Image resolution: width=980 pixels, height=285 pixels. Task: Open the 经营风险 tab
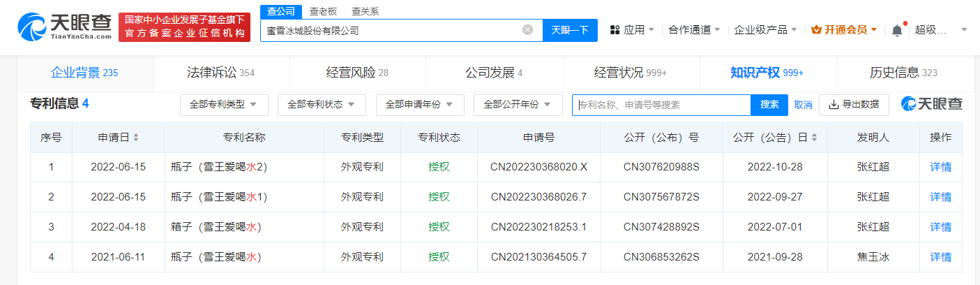click(357, 73)
